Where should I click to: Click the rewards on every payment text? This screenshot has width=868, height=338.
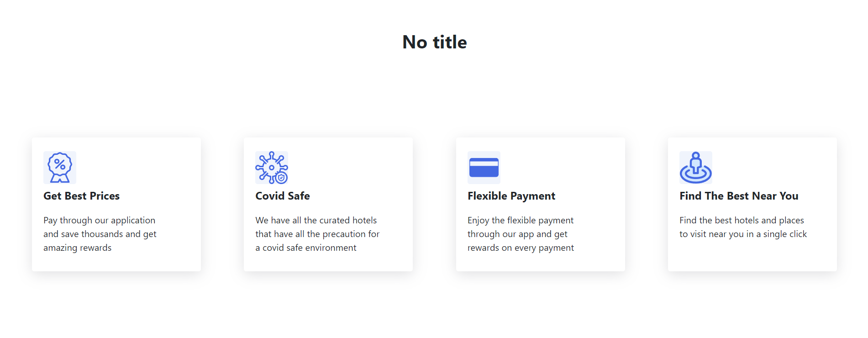(x=521, y=234)
